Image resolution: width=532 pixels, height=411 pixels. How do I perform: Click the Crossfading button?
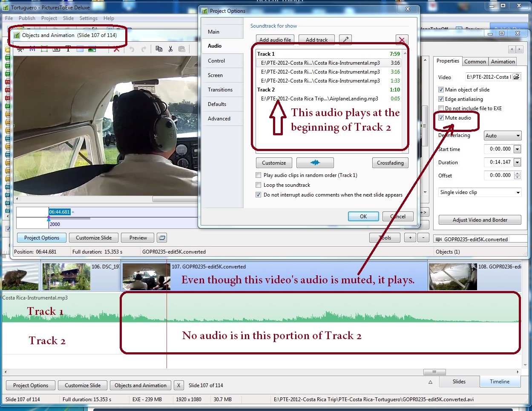(x=390, y=163)
